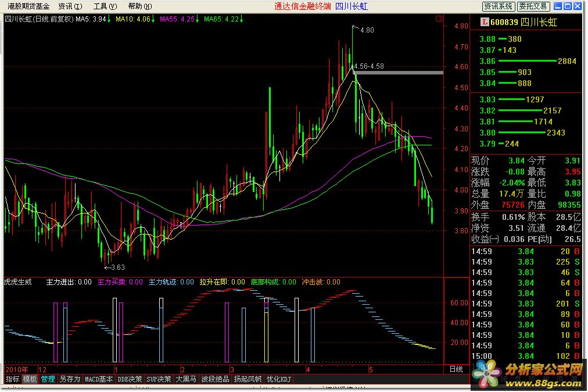588x392 pixels.
Task: Click the 4.80 high price marker
Action: (367, 30)
